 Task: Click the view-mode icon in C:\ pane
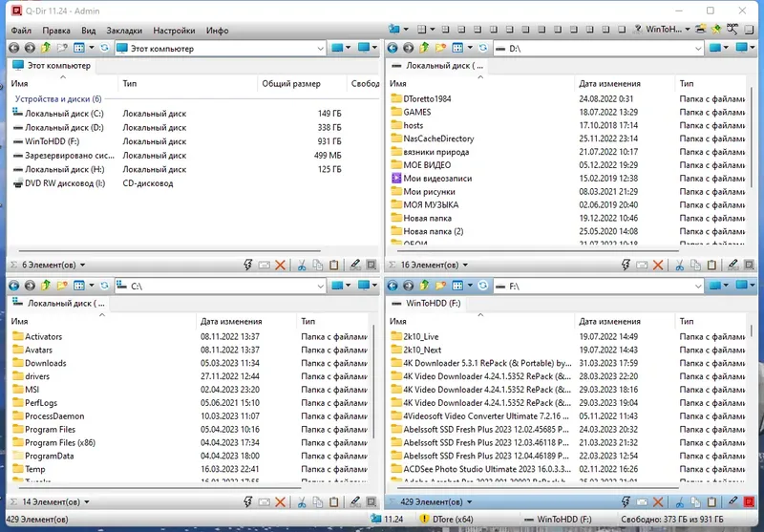pos(79,286)
